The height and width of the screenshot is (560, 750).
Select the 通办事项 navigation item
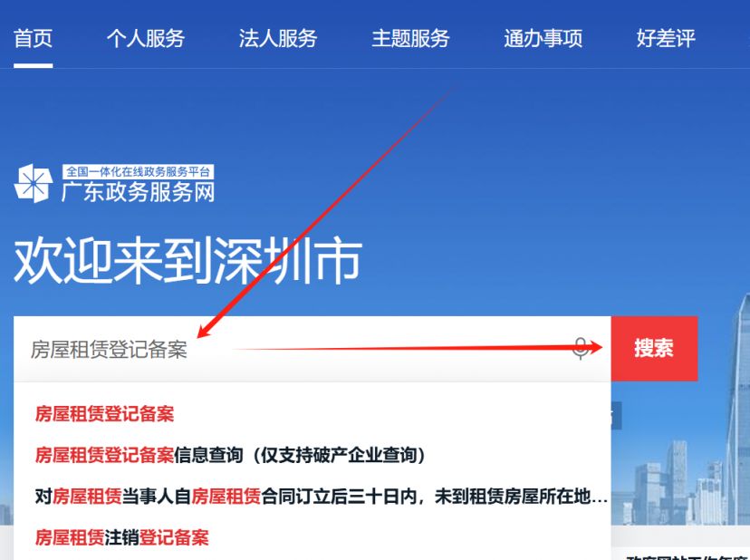(x=543, y=38)
